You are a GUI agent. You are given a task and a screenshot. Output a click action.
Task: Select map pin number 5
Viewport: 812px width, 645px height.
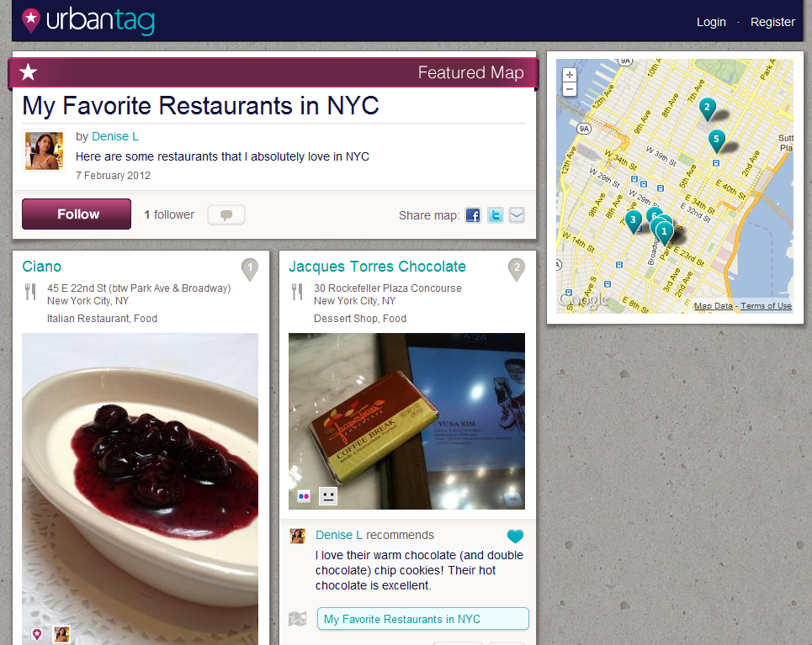click(716, 140)
